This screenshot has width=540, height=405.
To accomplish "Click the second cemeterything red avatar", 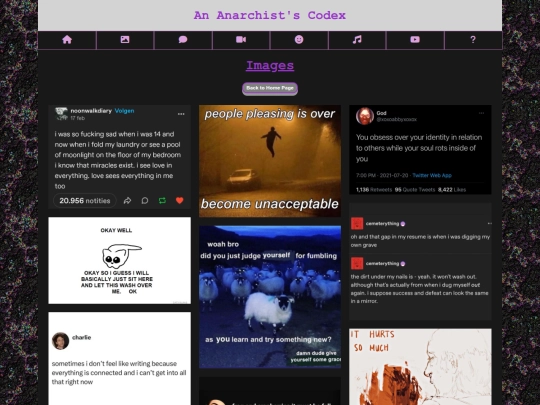I will click(x=357, y=263).
